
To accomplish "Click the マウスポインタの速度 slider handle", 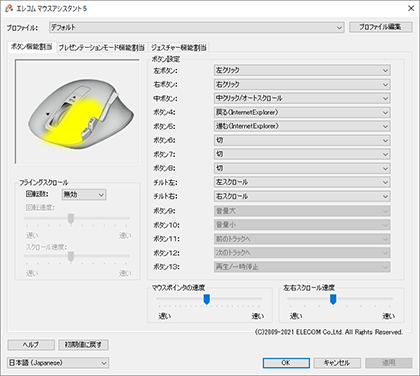I will click(x=207, y=299).
